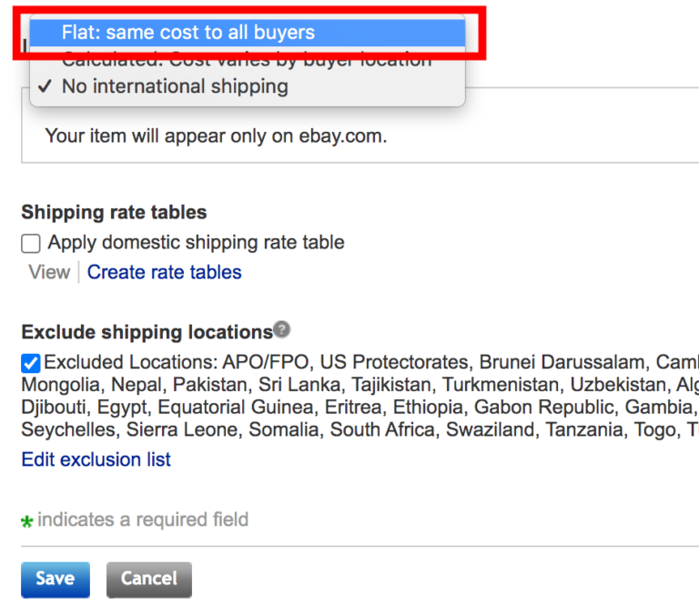The image size is (699, 616).
Task: Click the "appear only on ebay.com" message
Action: (x=216, y=136)
